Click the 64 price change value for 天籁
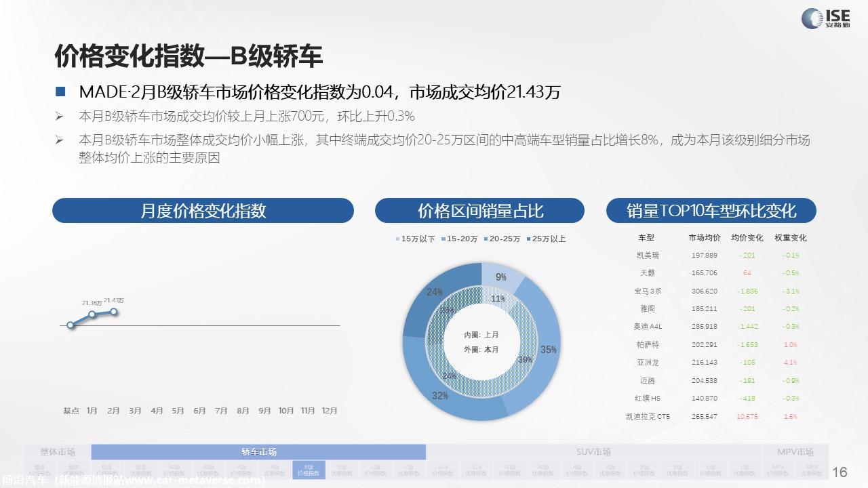The height and width of the screenshot is (488, 868). pyautogui.click(x=747, y=273)
